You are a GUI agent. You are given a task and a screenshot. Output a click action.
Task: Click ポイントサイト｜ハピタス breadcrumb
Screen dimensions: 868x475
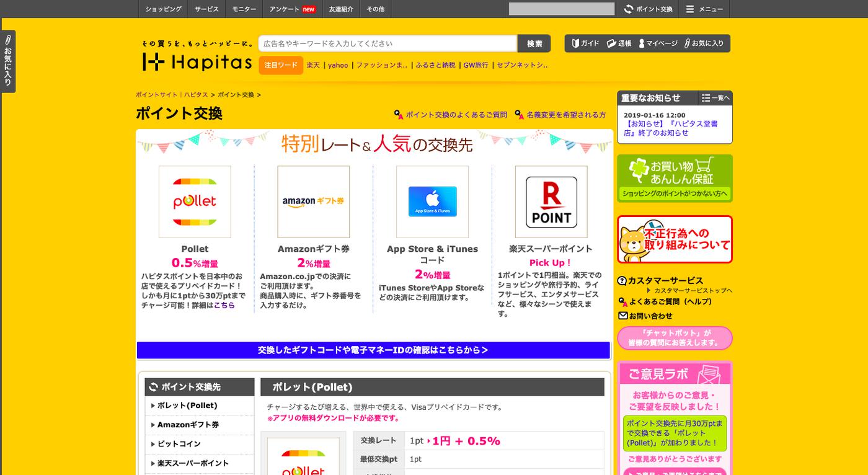click(x=172, y=95)
